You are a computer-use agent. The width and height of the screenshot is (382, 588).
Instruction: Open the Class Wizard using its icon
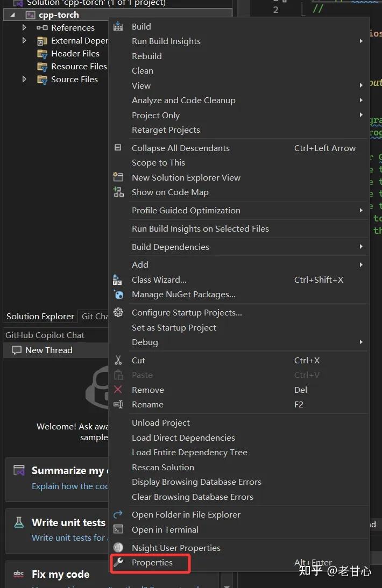(x=118, y=279)
